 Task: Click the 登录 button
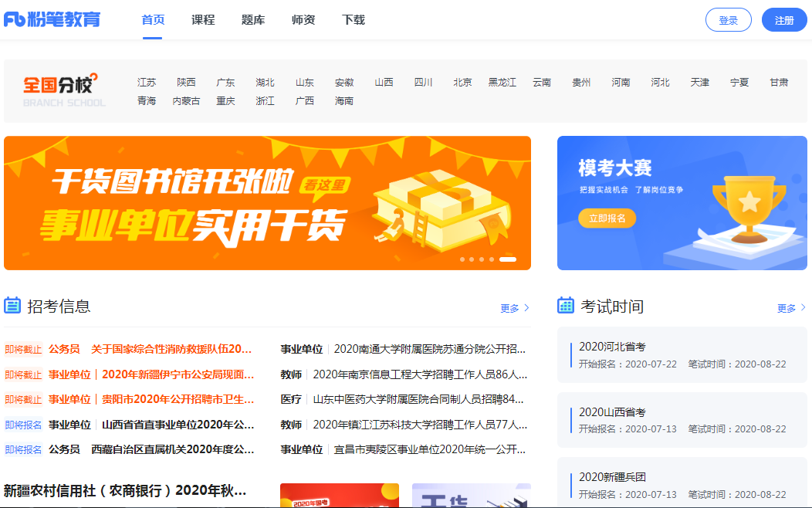(x=728, y=19)
